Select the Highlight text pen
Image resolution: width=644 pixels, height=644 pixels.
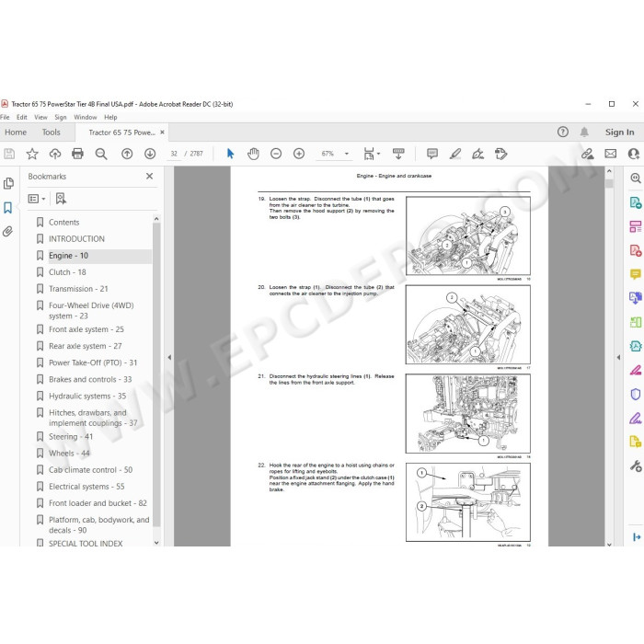coord(455,154)
